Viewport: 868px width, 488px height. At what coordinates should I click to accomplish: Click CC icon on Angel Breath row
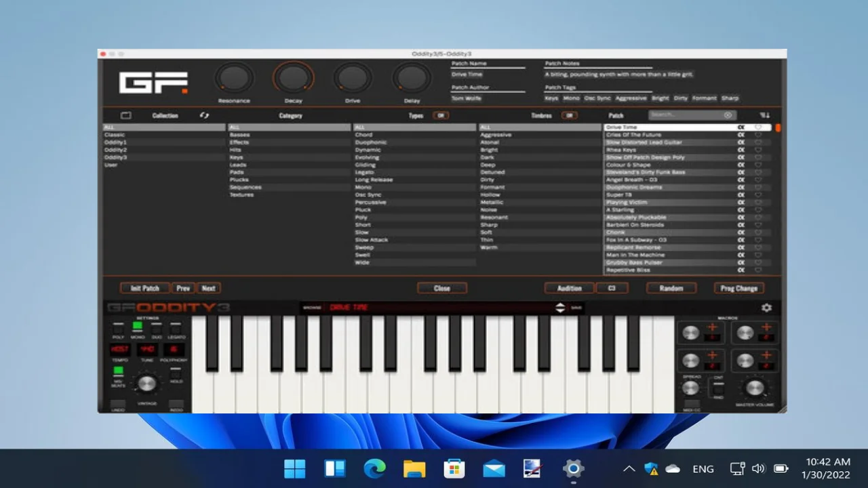741,180
